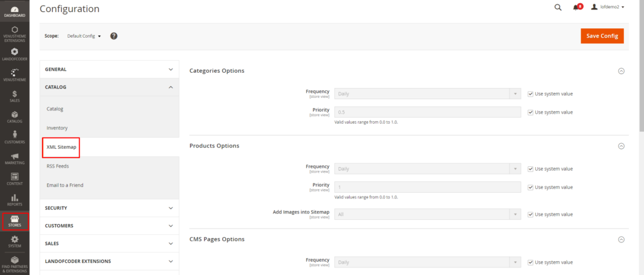Click the Save Config button
This screenshot has height=275, width=644.
(x=602, y=36)
